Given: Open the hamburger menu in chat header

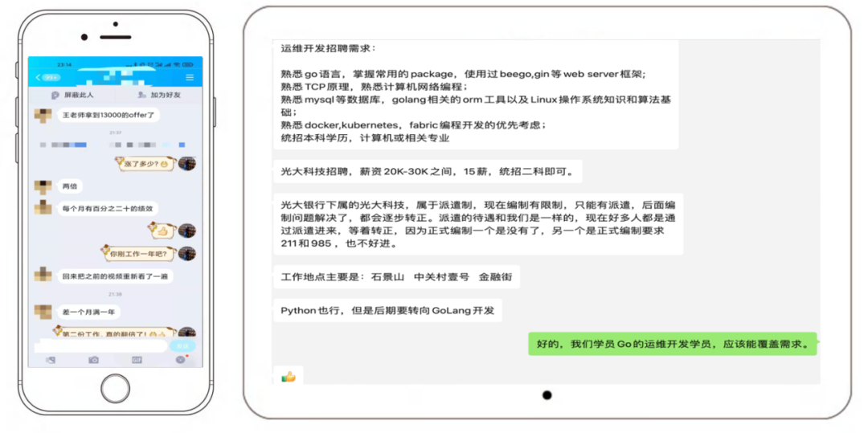Looking at the screenshot, I should tap(190, 77).
